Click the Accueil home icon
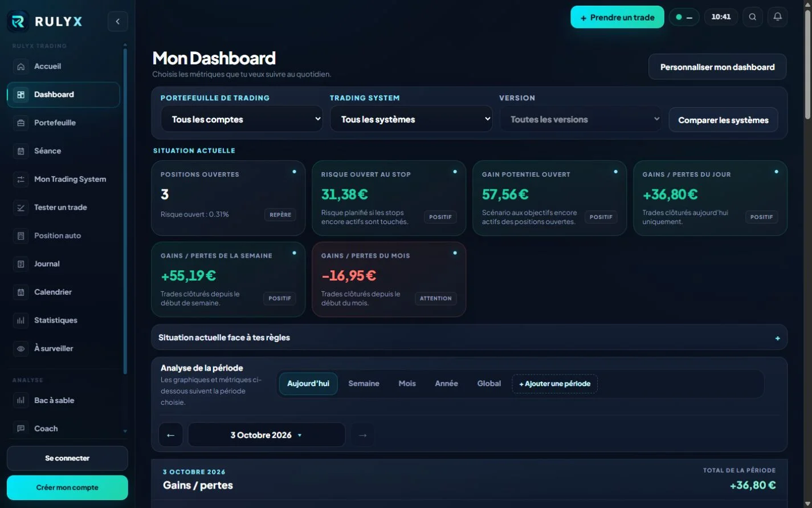 21,67
